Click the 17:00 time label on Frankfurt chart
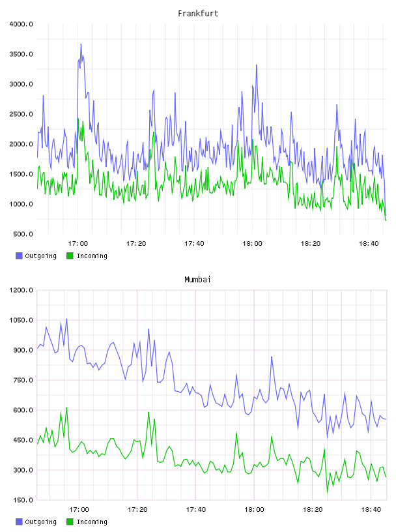396x532 pixels. [x=78, y=244]
